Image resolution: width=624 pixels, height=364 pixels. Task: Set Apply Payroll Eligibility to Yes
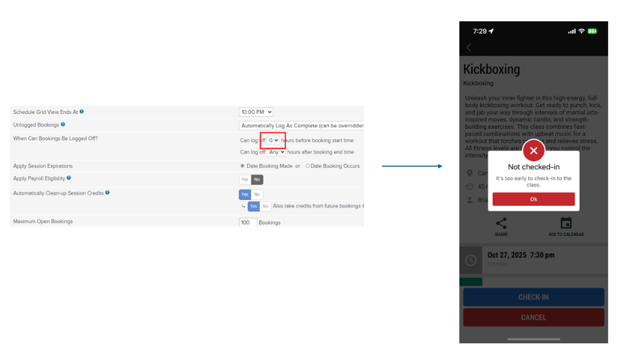(245, 180)
